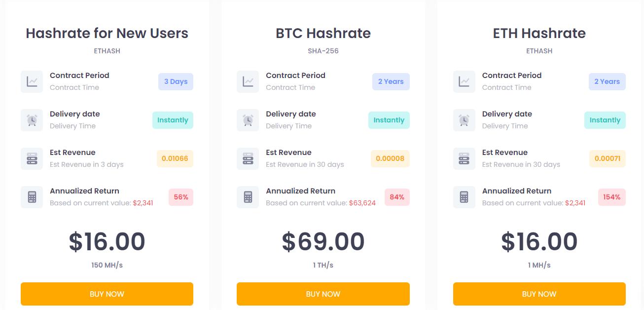The width and height of the screenshot is (644, 310).
Task: Click the Contract Period chart icon in New Users card
Action: [32, 81]
